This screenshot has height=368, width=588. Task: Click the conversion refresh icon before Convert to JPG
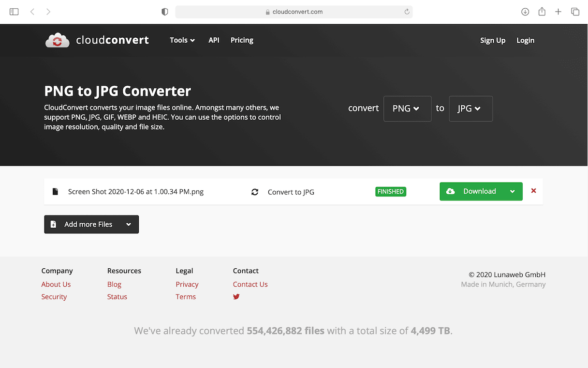click(255, 192)
